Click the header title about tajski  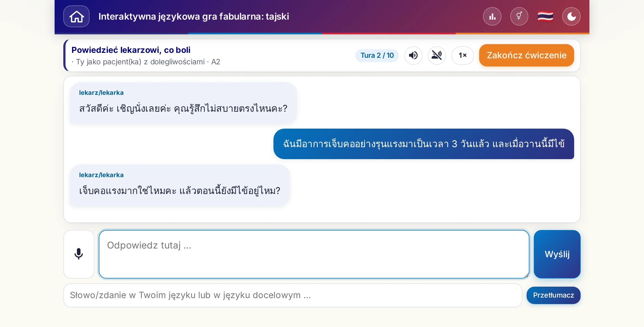[194, 16]
